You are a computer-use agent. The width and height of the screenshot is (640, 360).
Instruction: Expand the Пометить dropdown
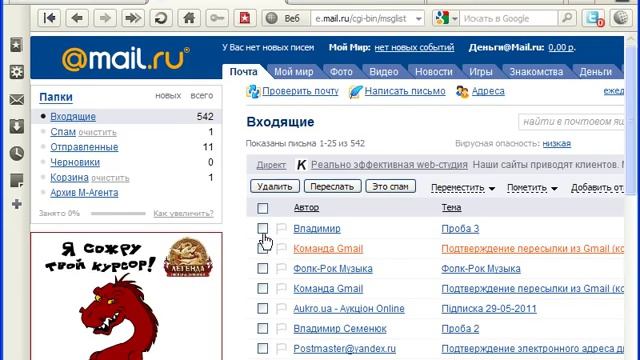coord(532,188)
